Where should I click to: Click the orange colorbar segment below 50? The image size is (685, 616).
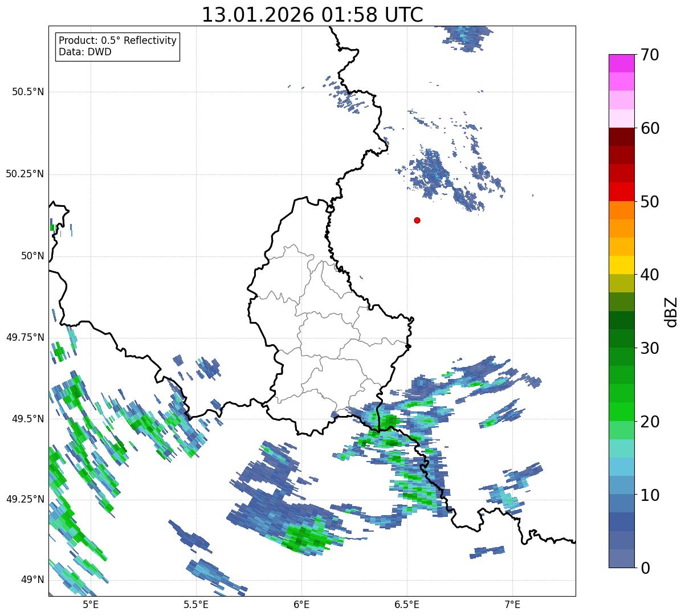pyautogui.click(x=621, y=210)
